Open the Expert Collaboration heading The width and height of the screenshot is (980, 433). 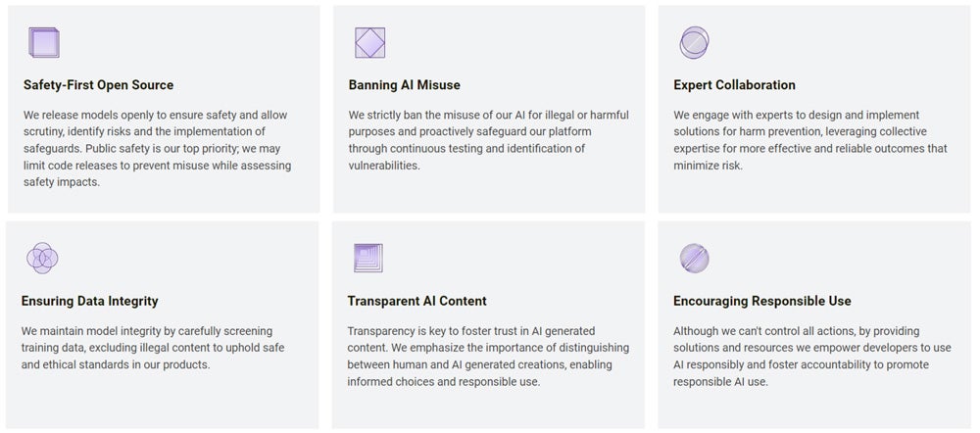pos(734,85)
